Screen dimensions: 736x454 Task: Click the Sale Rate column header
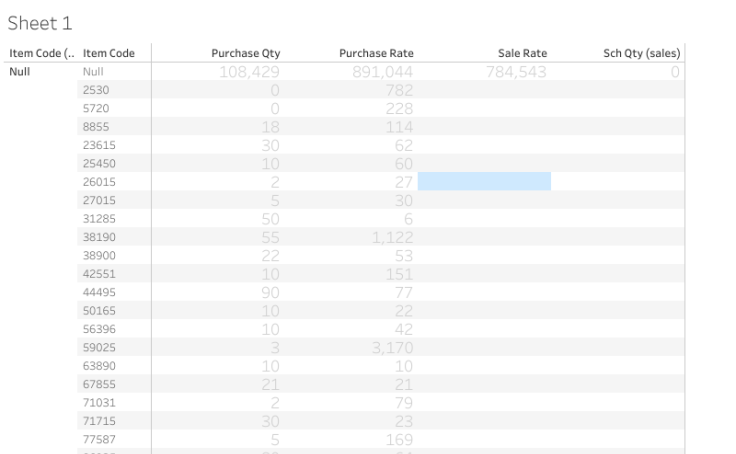click(x=522, y=53)
